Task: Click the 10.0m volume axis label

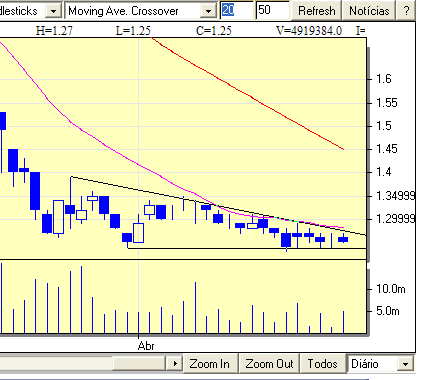Action: [x=391, y=288]
